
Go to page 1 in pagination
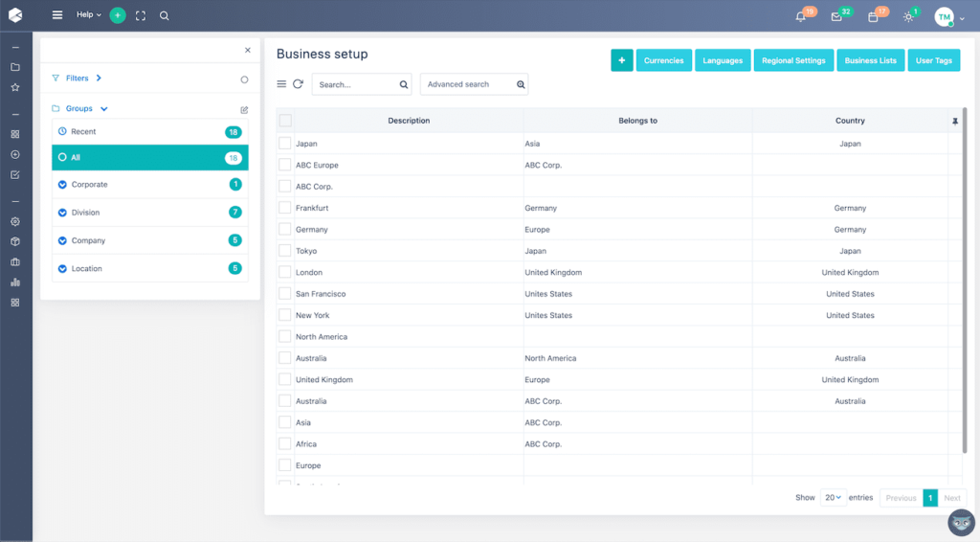930,498
